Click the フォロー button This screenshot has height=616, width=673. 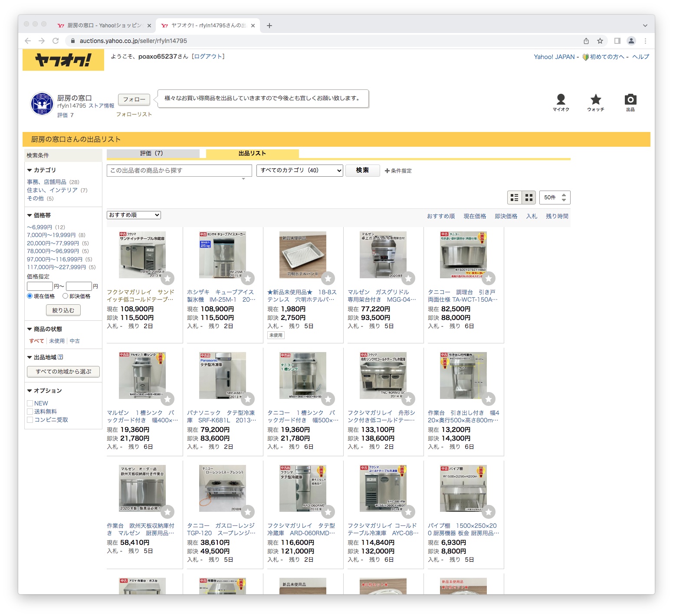tap(134, 99)
